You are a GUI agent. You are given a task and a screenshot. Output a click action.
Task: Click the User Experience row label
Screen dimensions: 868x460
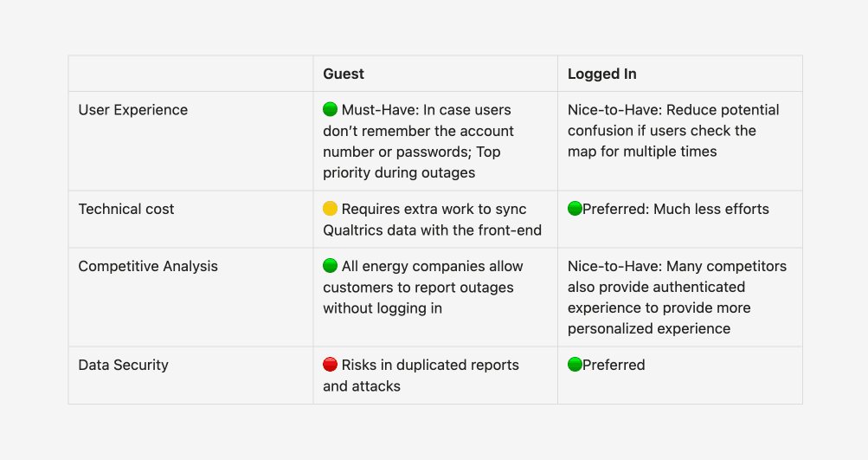tap(133, 110)
